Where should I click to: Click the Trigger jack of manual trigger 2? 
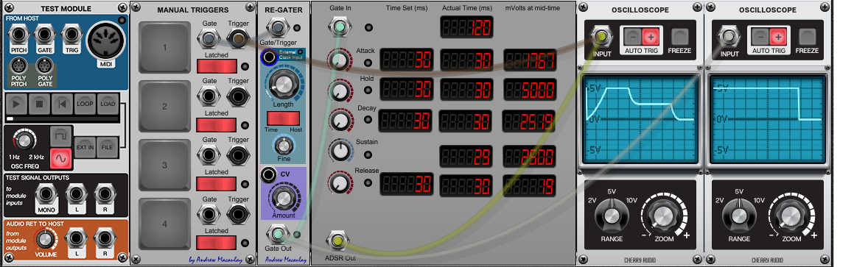[238, 97]
